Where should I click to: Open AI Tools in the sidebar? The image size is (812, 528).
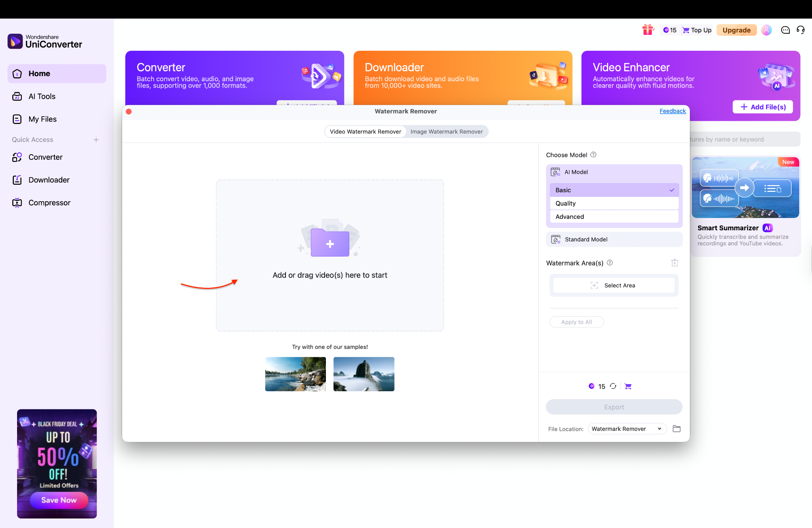point(42,96)
